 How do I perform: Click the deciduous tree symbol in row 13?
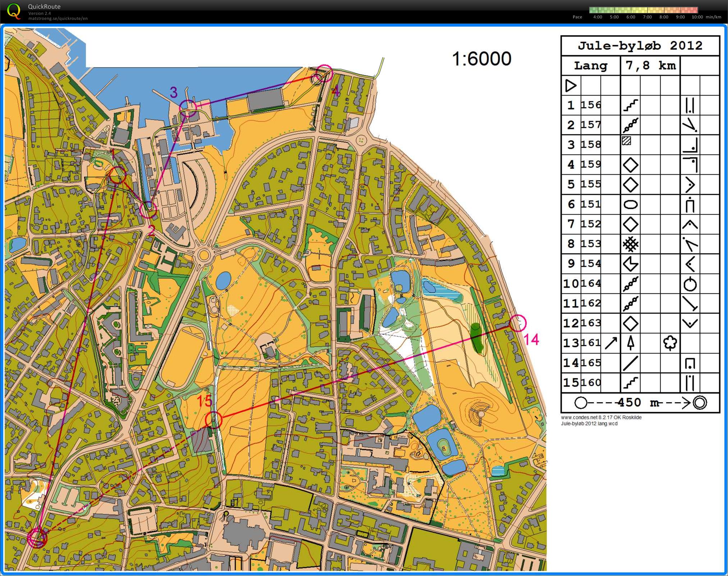click(x=670, y=343)
